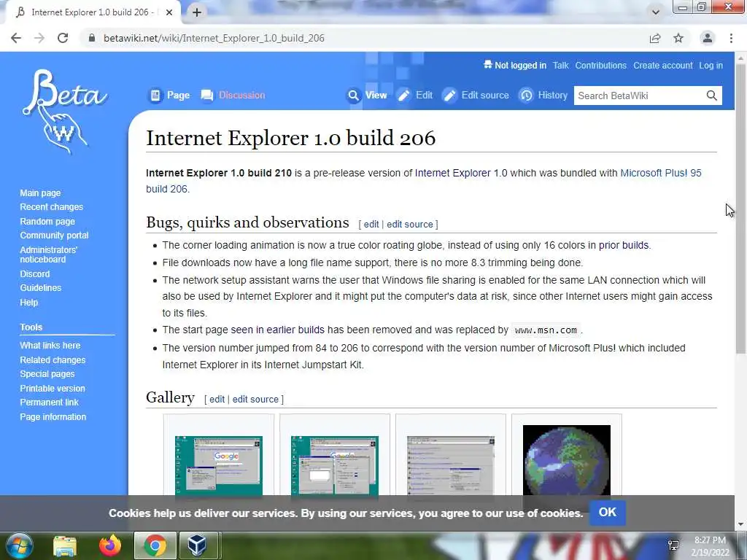Open third gallery thumbnail of gray window
Viewport: 747px width, 560px height.
(451, 466)
